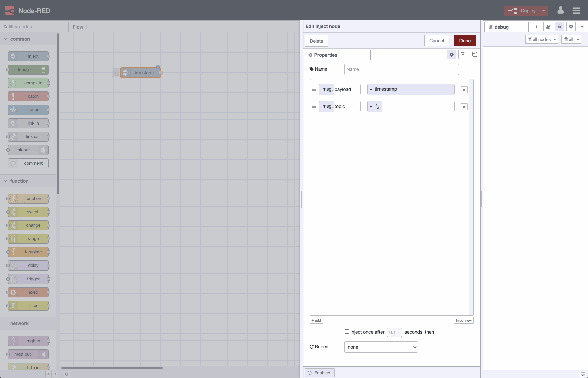Open the configuration nodes gear icon

tap(571, 27)
